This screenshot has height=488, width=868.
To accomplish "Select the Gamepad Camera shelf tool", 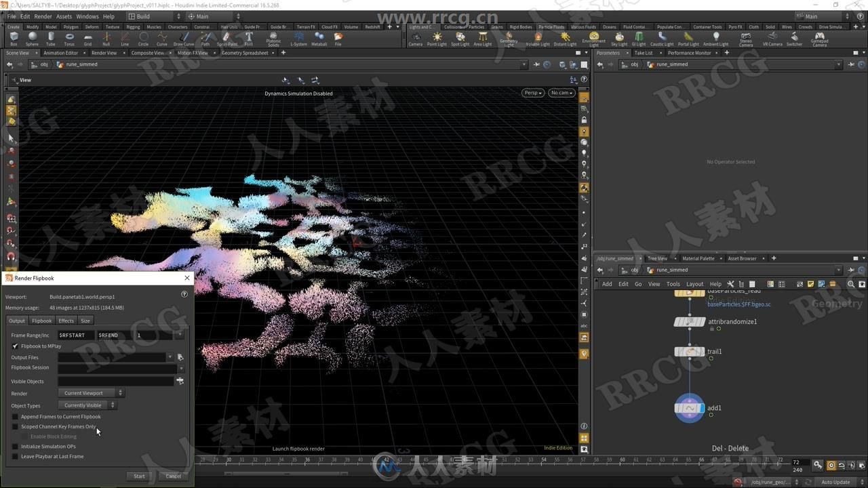I will [820, 40].
